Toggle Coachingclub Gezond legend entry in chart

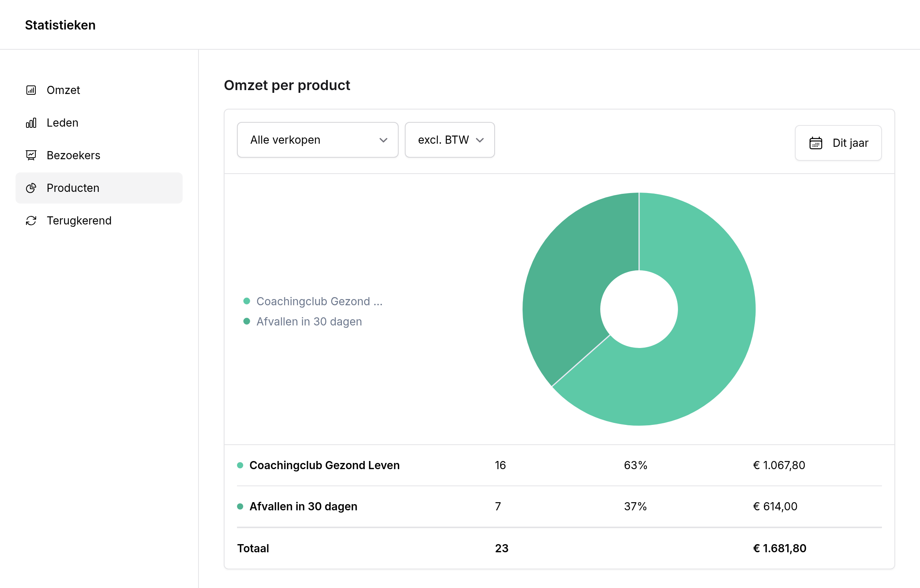click(x=313, y=301)
